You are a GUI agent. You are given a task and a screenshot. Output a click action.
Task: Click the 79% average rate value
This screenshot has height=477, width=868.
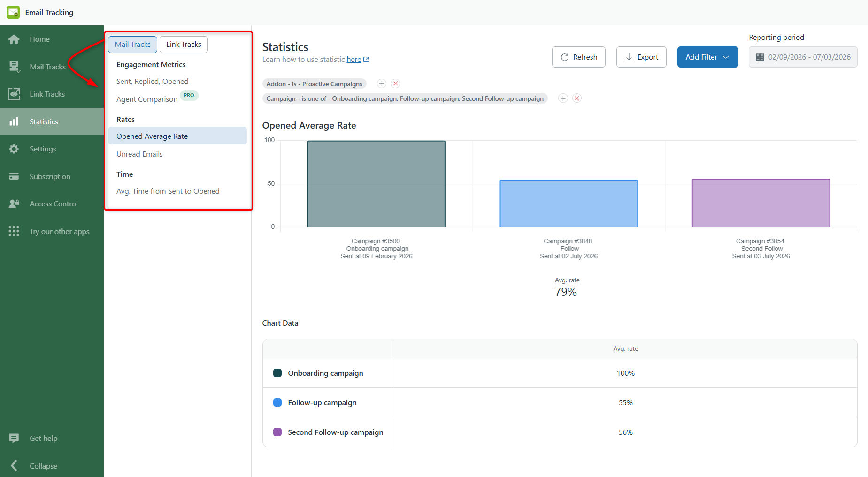(x=566, y=292)
